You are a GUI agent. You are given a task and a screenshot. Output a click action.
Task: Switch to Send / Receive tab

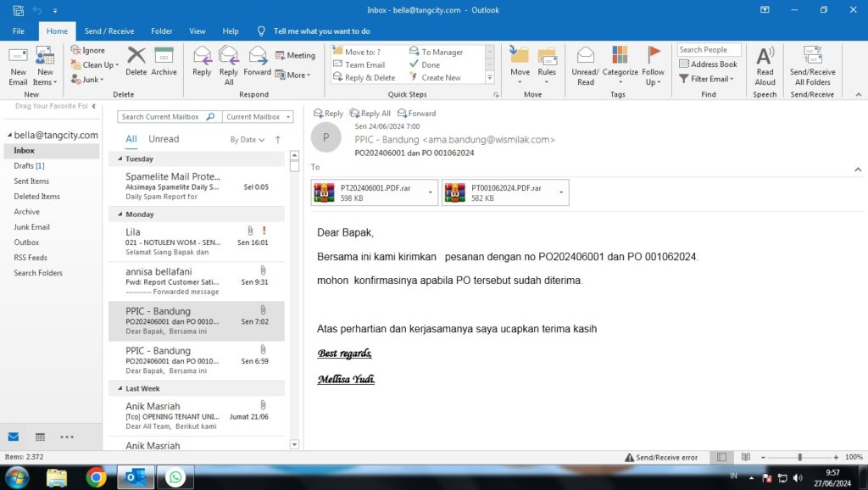point(109,31)
